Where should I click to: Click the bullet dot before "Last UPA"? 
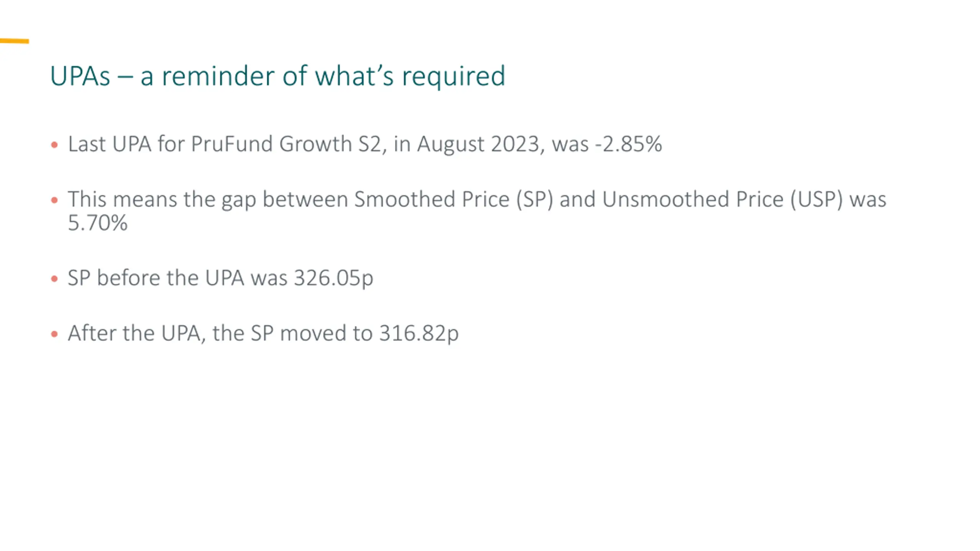tap(54, 145)
